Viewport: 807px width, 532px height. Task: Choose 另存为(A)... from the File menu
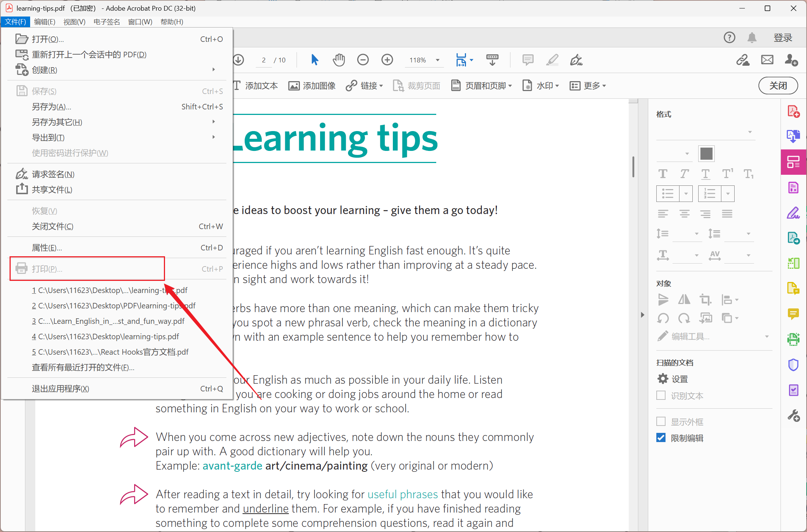[51, 106]
